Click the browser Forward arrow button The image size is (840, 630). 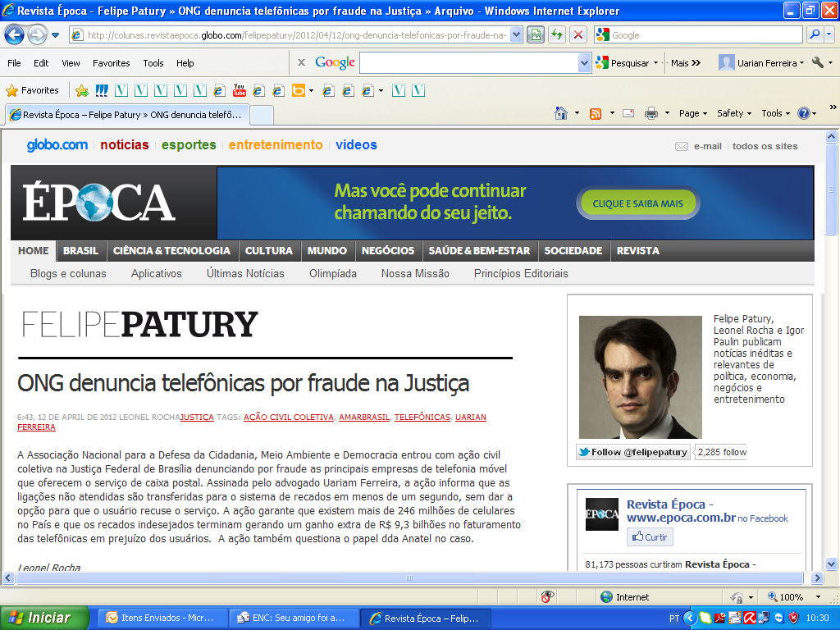click(x=36, y=35)
